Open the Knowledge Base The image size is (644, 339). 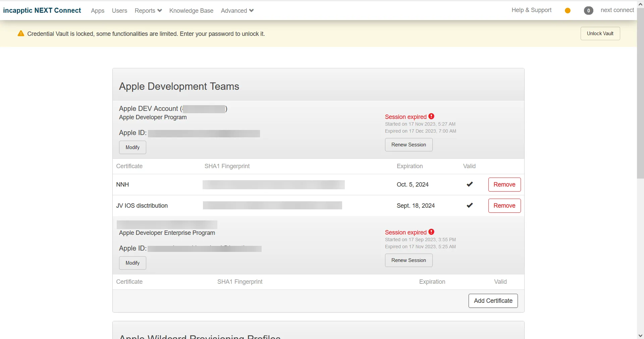tap(191, 11)
